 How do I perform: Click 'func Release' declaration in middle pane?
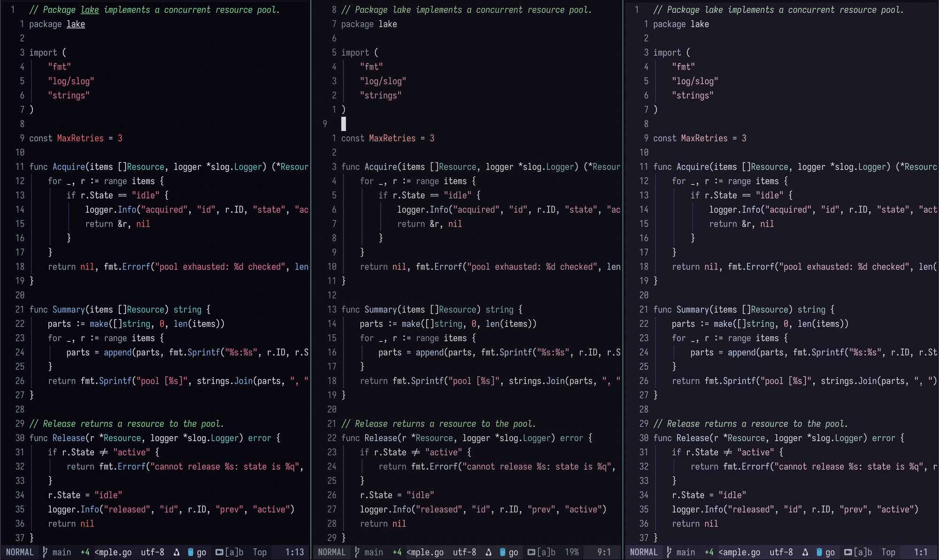click(369, 438)
